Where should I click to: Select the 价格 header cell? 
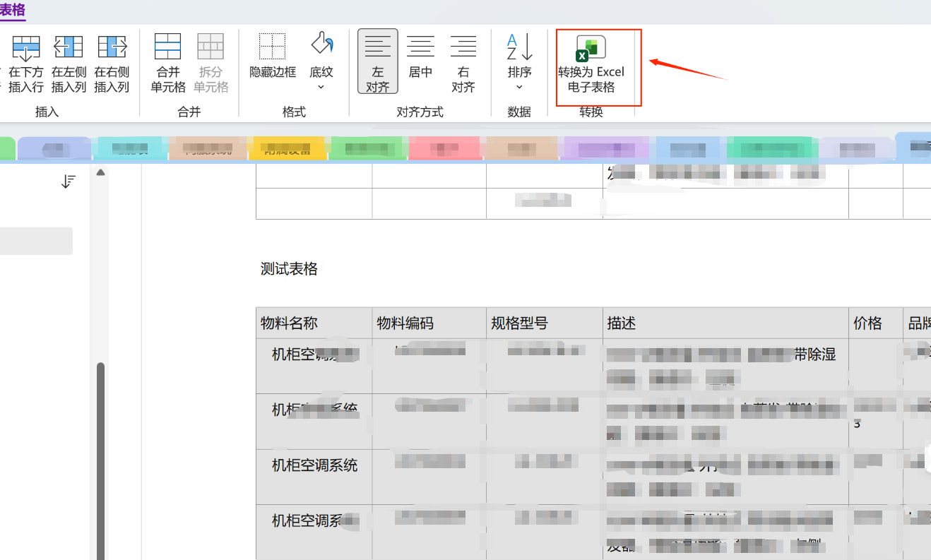coord(876,323)
